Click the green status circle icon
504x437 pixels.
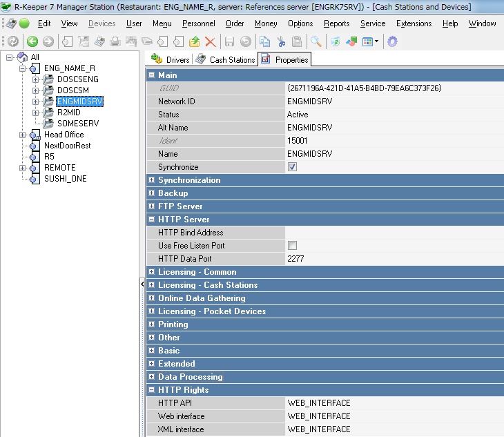tap(24, 23)
